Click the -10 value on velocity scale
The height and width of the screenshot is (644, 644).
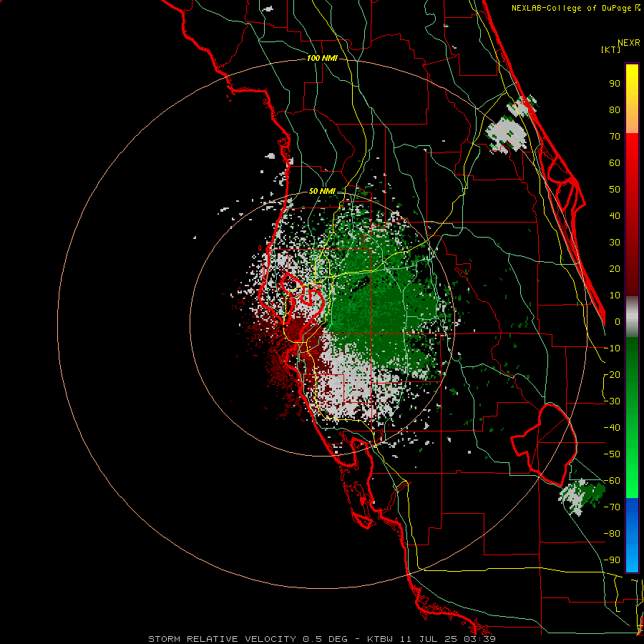point(612,348)
